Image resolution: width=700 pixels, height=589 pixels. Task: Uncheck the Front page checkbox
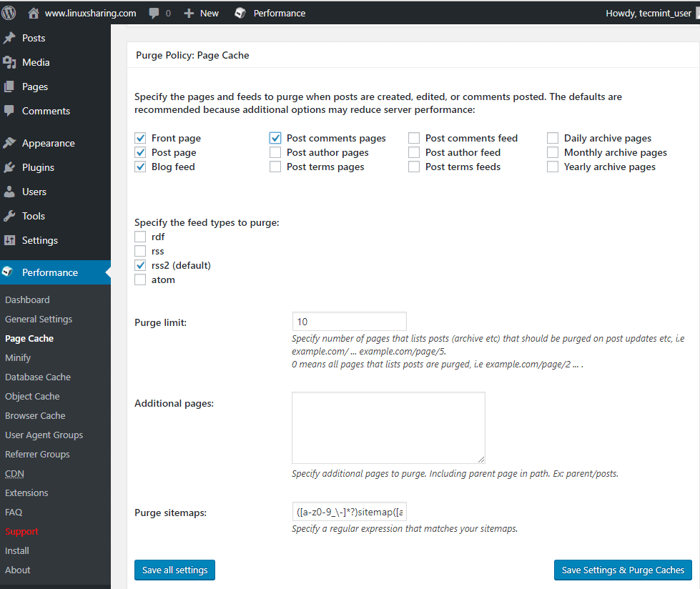click(140, 138)
